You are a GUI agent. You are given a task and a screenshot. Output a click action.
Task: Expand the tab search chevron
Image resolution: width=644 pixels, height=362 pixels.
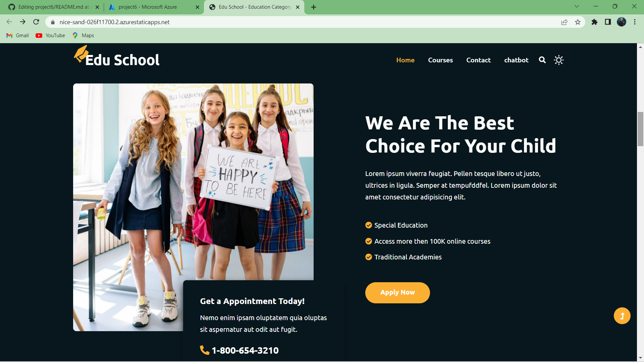(577, 6)
